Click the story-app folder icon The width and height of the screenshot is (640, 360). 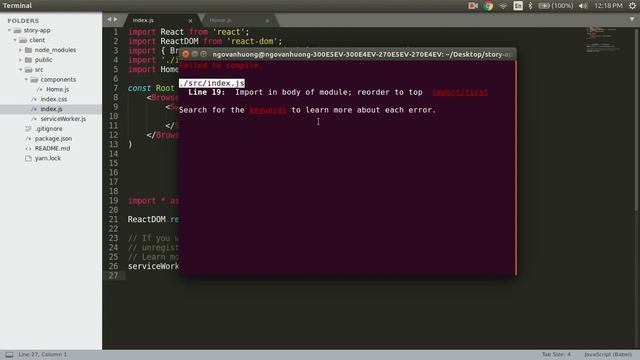click(x=17, y=30)
